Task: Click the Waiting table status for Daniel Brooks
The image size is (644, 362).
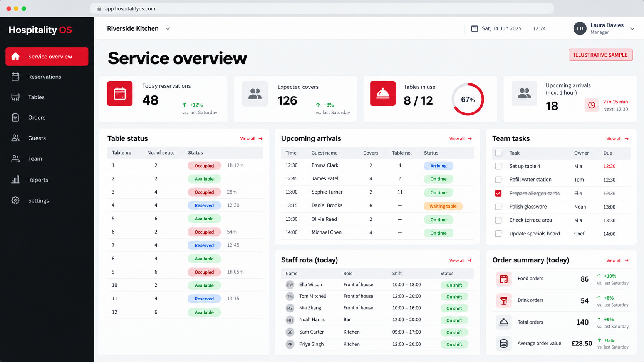Action: 443,206
